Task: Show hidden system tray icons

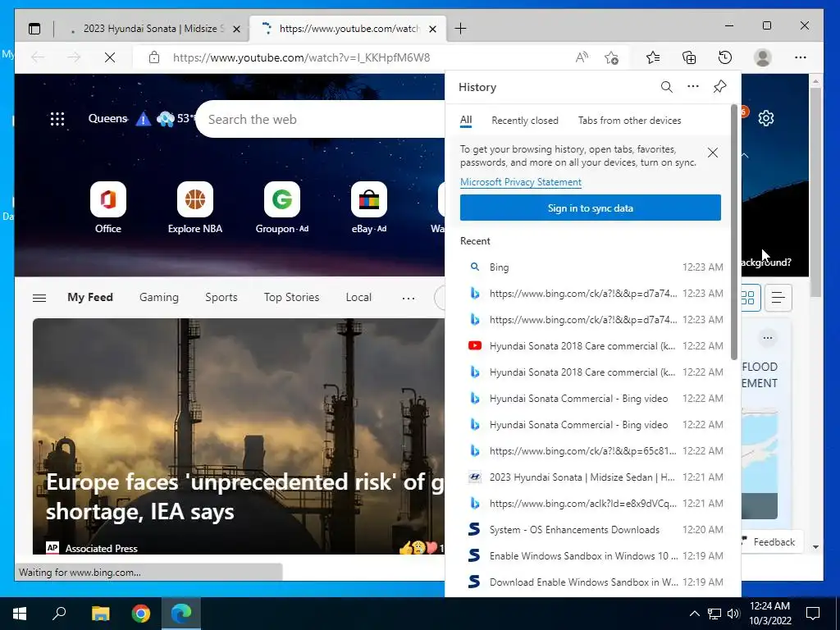Action: click(694, 614)
